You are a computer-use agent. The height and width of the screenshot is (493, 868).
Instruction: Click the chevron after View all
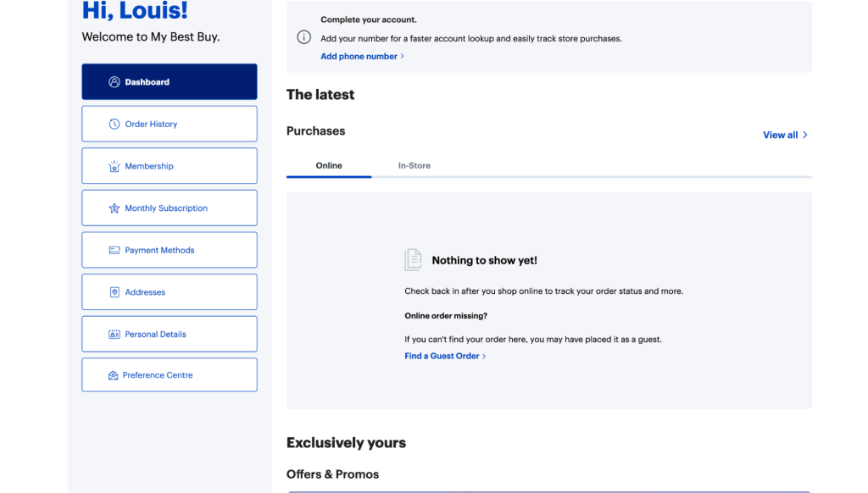[804, 134]
